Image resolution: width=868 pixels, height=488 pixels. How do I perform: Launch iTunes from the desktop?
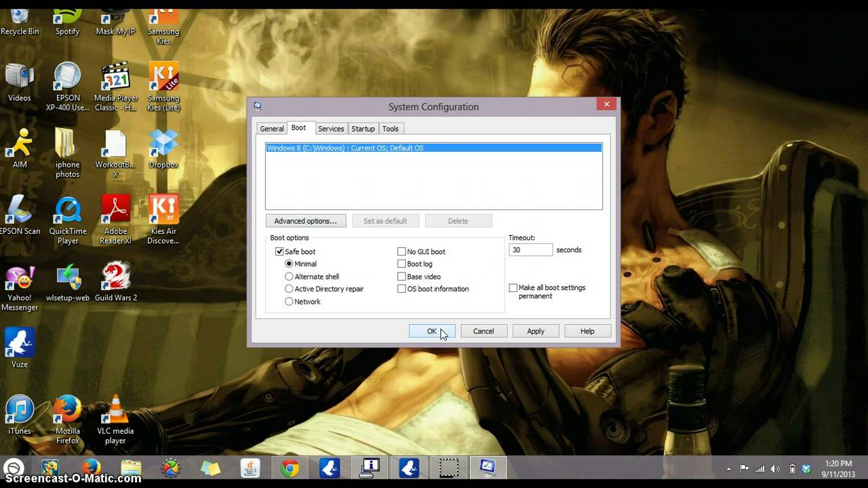click(20, 415)
